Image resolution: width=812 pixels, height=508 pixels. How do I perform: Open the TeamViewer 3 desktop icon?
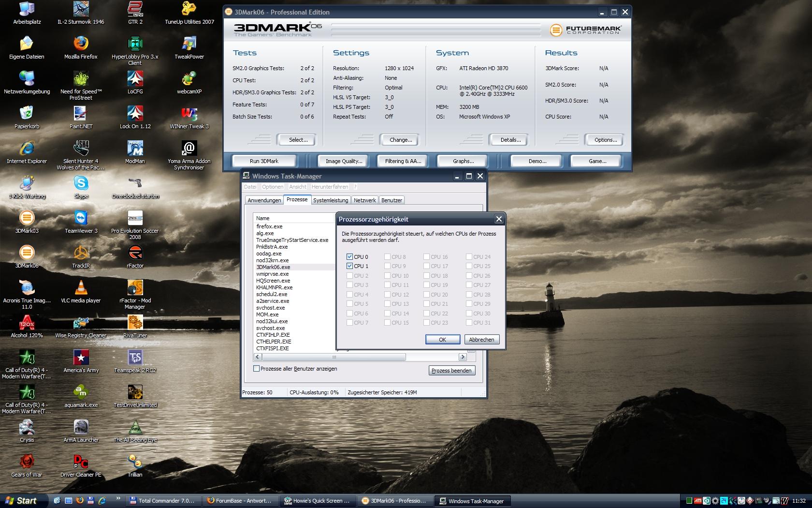click(81, 222)
